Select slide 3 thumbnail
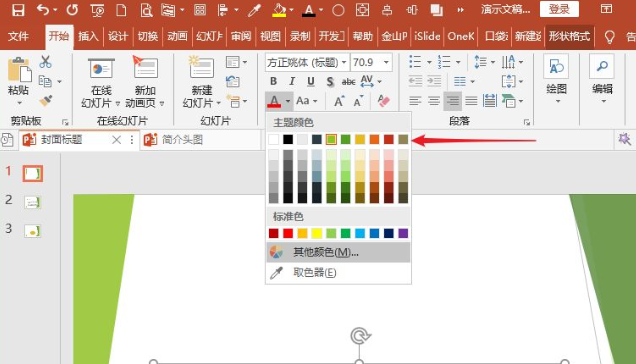This screenshot has height=364, width=636. [x=32, y=231]
